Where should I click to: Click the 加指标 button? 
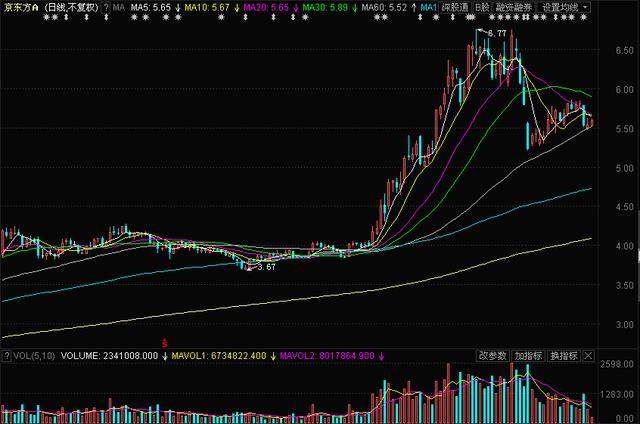tap(528, 355)
